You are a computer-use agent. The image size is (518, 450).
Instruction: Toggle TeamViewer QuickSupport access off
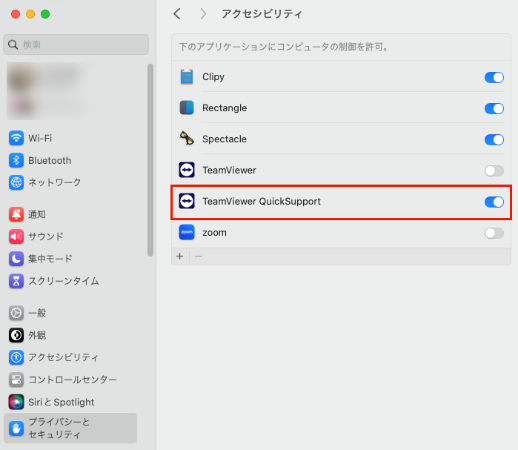pyautogui.click(x=494, y=202)
